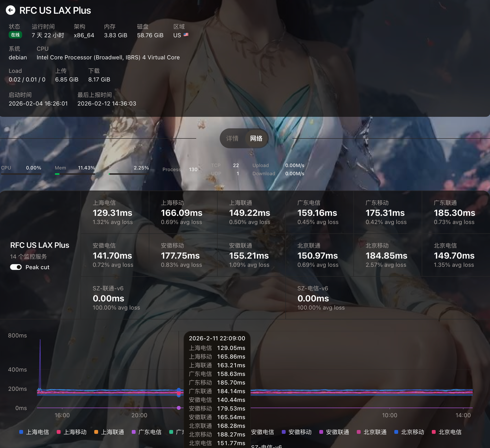Click the back arrow icon
490x448 pixels.
click(x=10, y=10)
